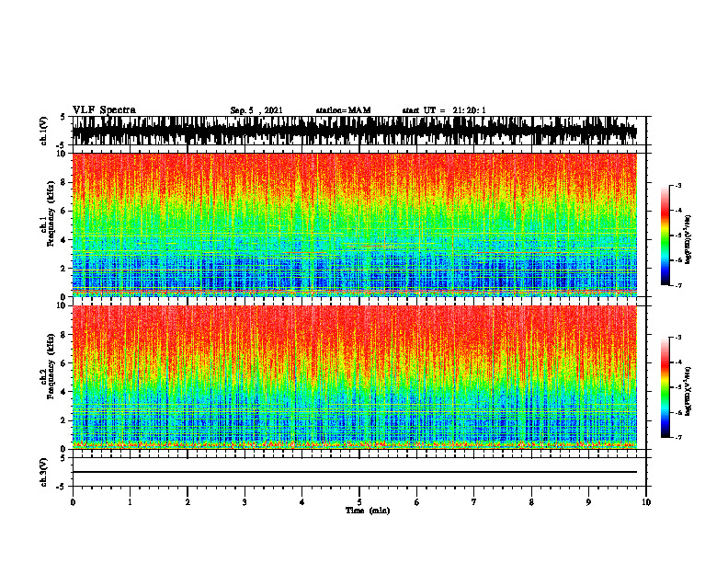This screenshot has width=728, height=563.
Task: Click the "ch.1(V)" axis label
Action: point(44,131)
